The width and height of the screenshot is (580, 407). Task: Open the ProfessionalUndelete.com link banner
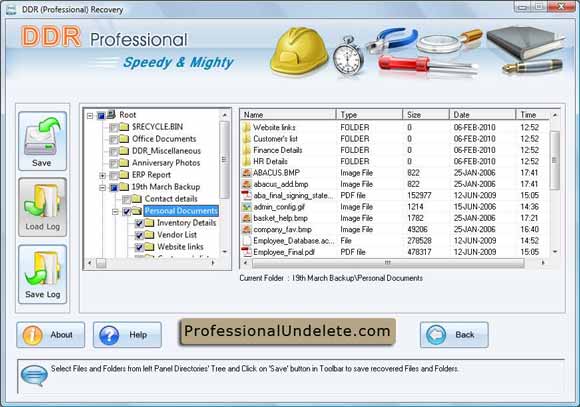click(x=287, y=332)
